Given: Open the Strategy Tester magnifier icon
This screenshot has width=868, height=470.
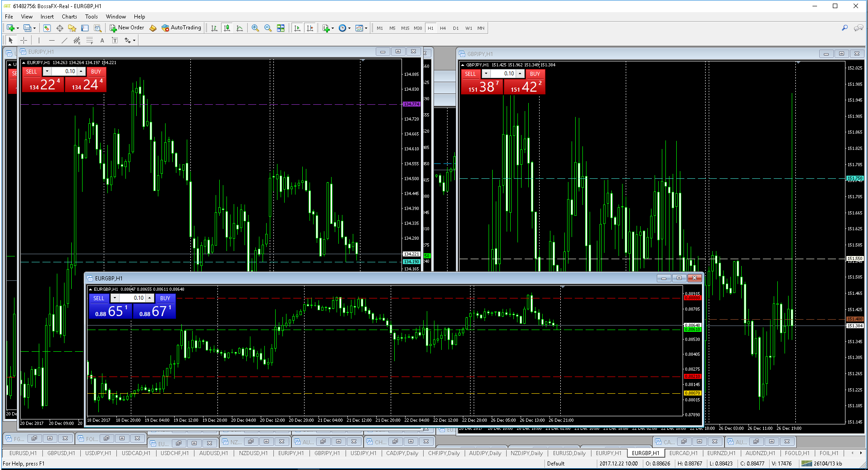Looking at the screenshot, I should 97,28.
